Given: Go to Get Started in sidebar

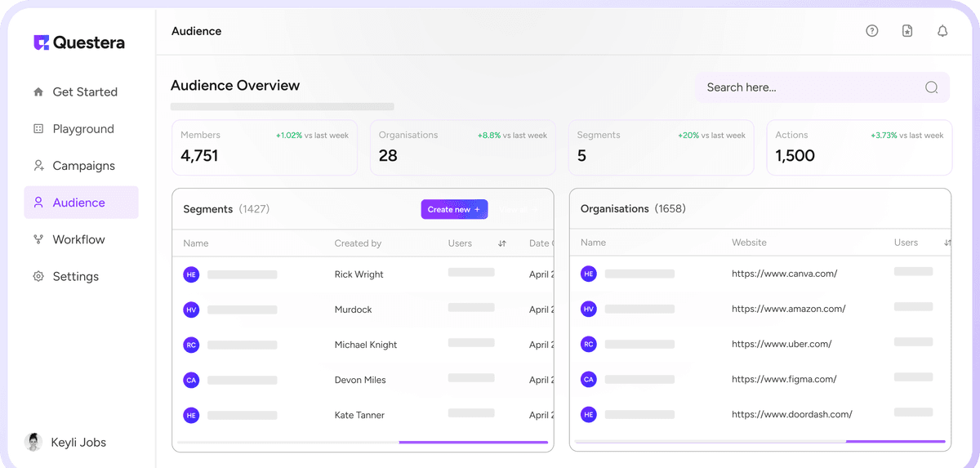Looking at the screenshot, I should pyautogui.click(x=84, y=92).
